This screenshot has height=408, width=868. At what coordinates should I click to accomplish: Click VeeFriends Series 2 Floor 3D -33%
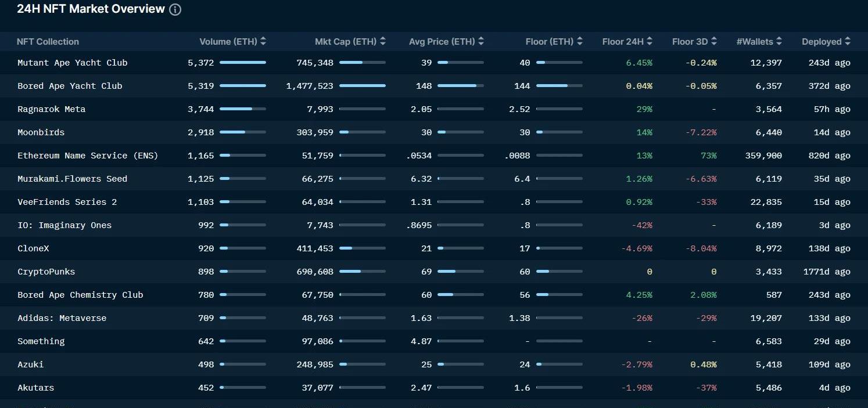coord(706,202)
